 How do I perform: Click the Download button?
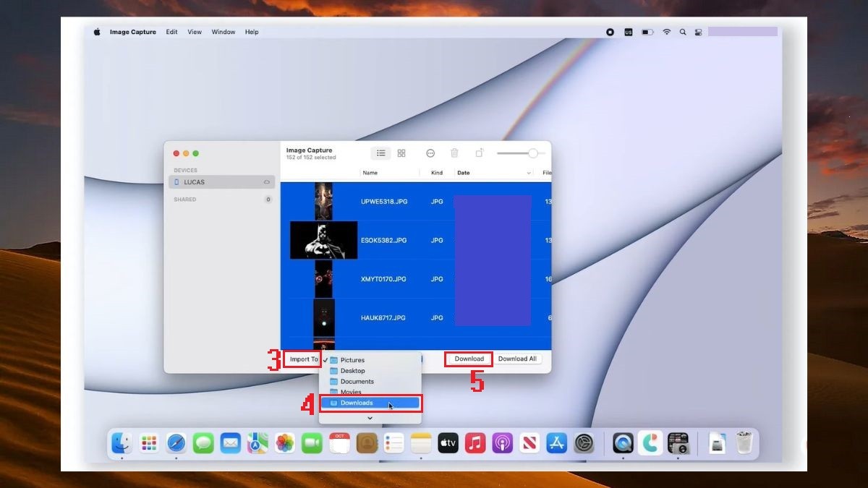pos(469,359)
